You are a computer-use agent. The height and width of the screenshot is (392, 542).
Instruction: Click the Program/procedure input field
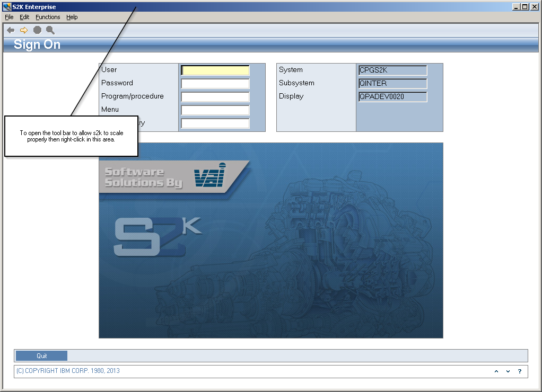coord(215,97)
